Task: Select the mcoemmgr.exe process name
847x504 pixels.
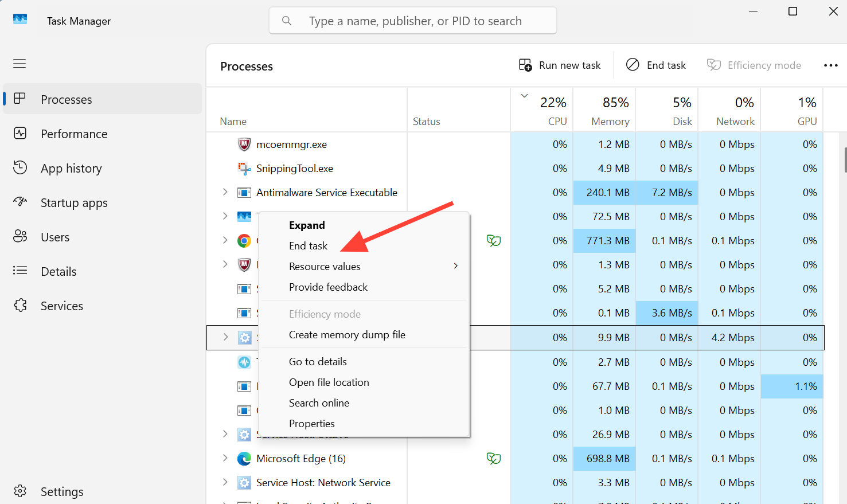Action: pos(291,144)
